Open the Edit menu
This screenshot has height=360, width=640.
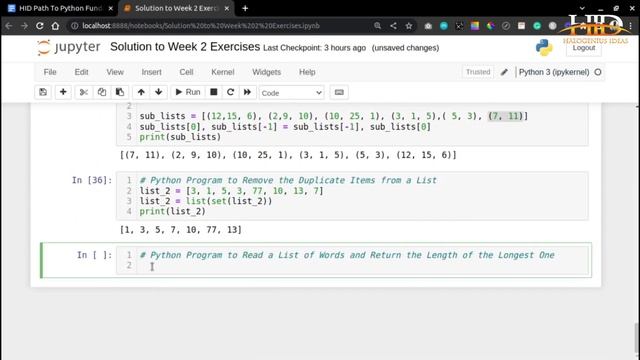81,72
